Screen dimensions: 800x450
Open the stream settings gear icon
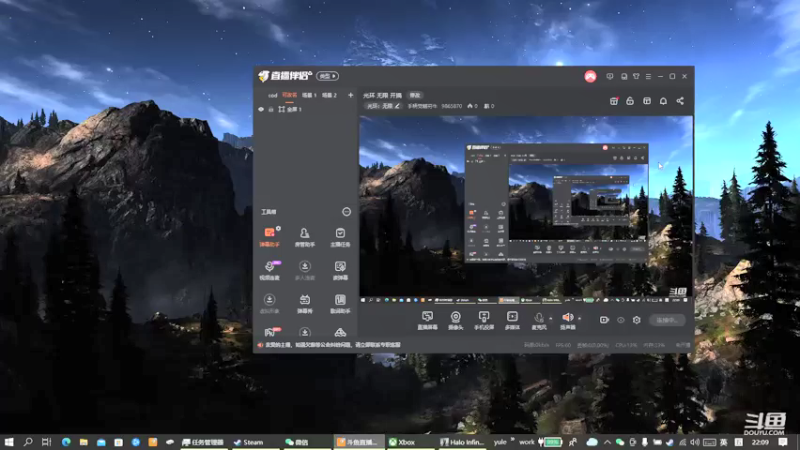(x=636, y=320)
